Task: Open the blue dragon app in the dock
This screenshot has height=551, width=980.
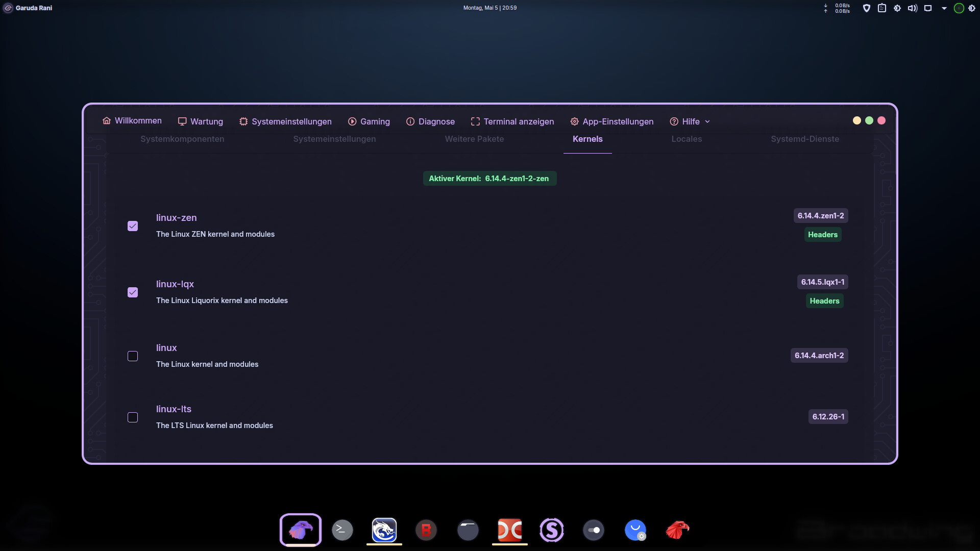Action: [x=384, y=530]
